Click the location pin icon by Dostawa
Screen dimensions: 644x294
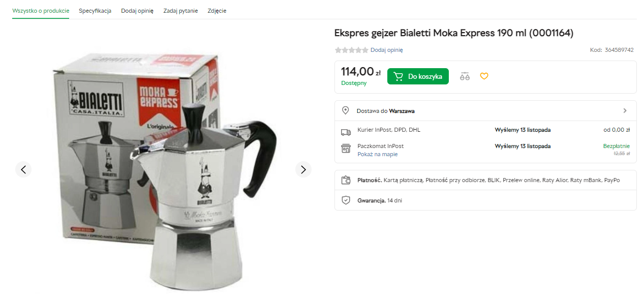346,110
